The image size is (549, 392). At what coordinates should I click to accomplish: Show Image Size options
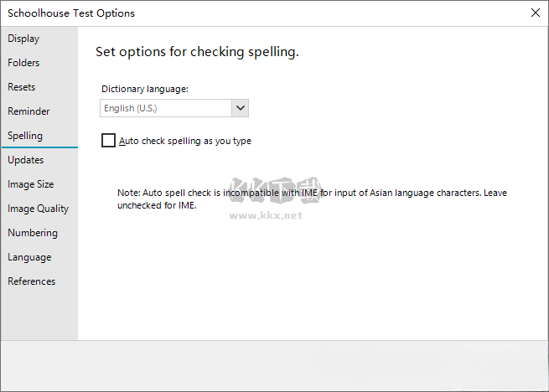[x=30, y=184]
